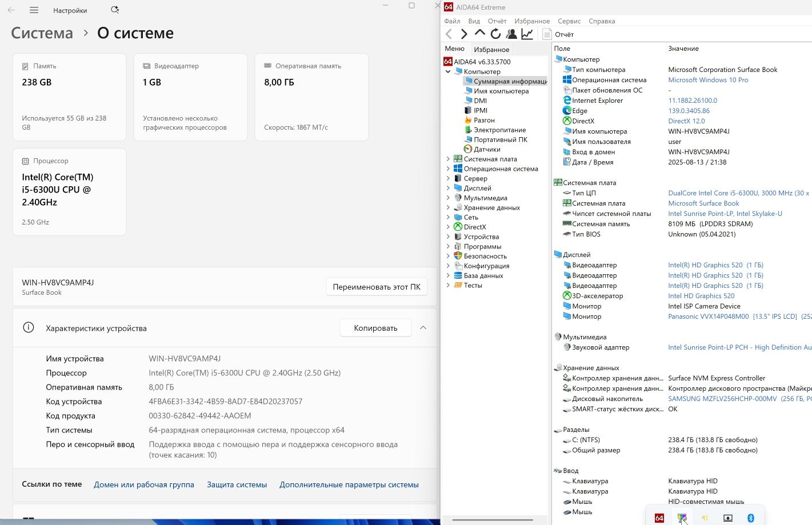
Task: Click the Система breadcrumb
Action: (42, 33)
